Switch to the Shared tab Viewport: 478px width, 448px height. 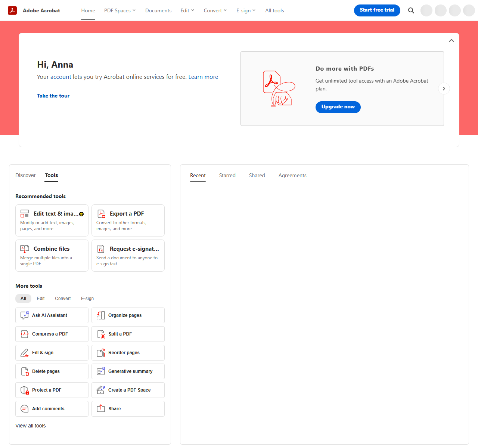(x=257, y=175)
